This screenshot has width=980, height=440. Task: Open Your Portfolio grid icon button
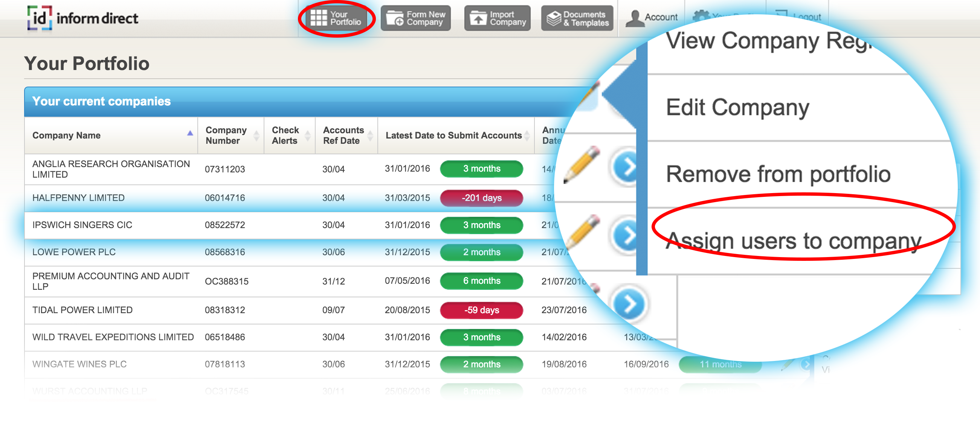pyautogui.click(x=318, y=18)
